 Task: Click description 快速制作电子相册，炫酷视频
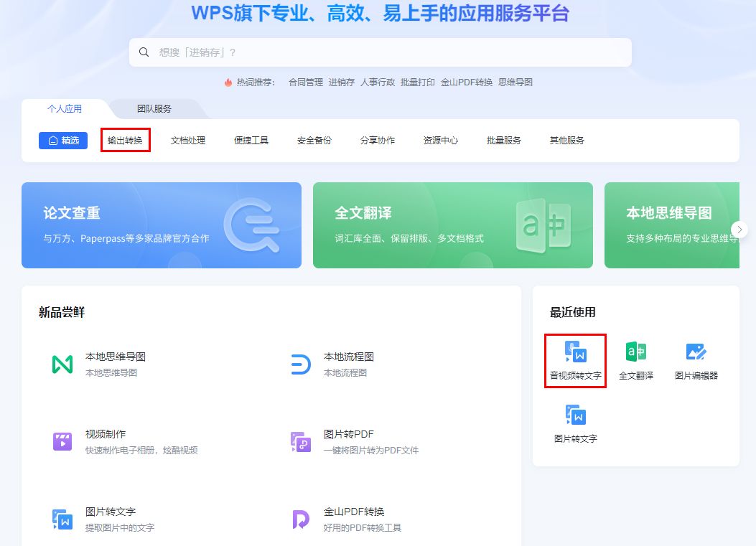pyautogui.click(x=141, y=450)
